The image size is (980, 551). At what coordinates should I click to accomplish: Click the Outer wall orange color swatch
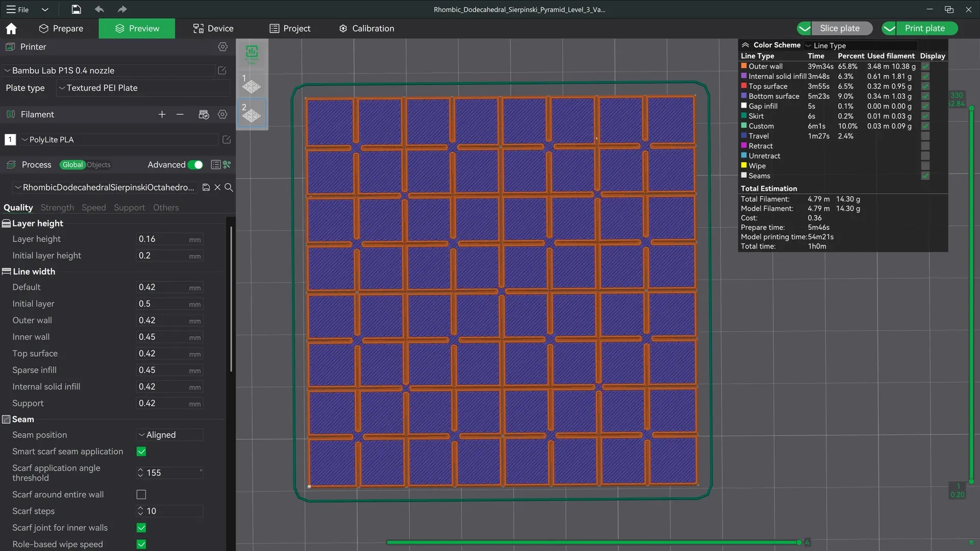[x=744, y=66]
